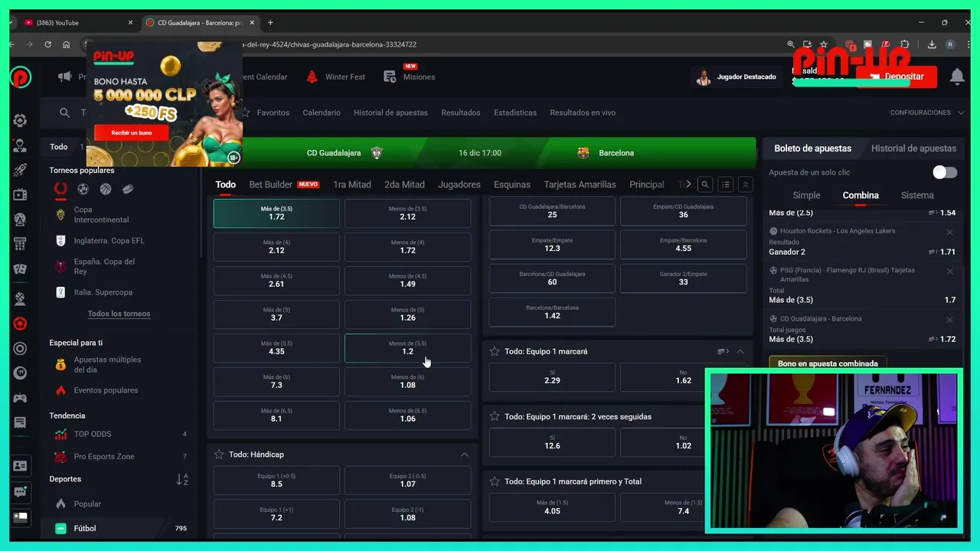980x551 pixels.
Task: Select the basketball filter under Torneos populares
Action: click(105, 189)
